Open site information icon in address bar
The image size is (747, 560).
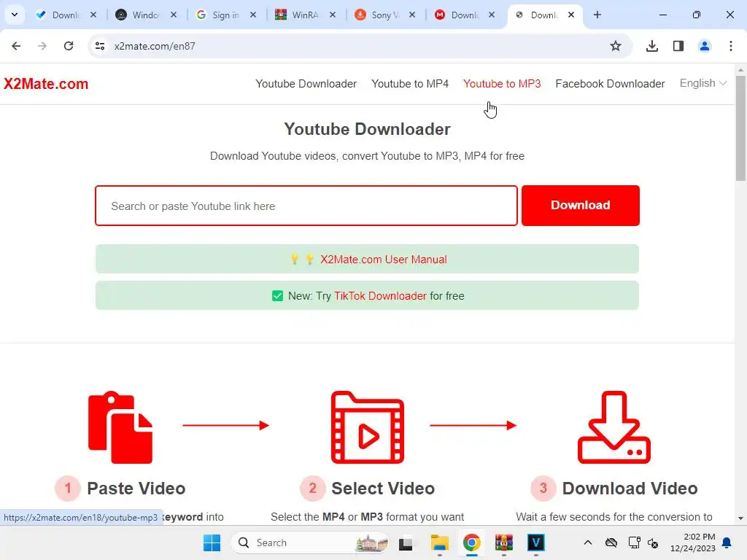click(x=100, y=46)
